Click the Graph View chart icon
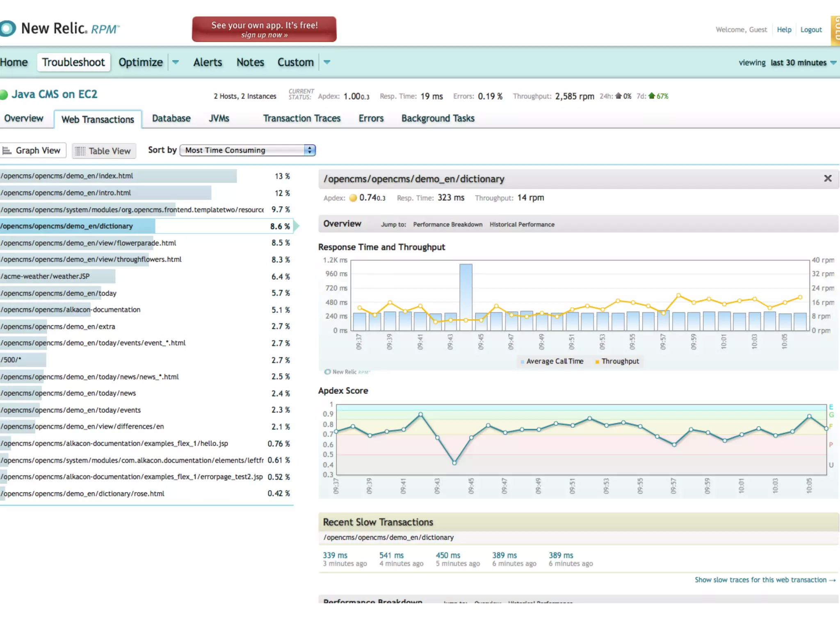 tap(7, 151)
